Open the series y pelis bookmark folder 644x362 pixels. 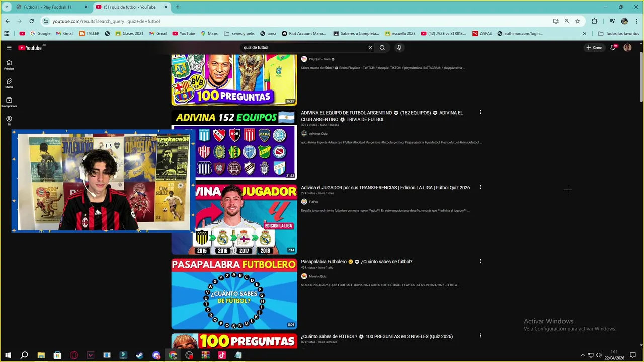pos(239,34)
